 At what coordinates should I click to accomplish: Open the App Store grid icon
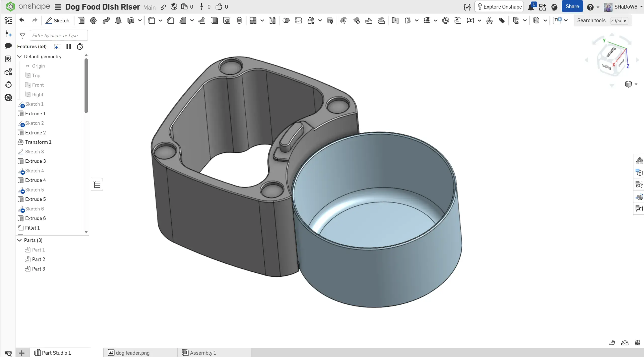click(x=543, y=7)
